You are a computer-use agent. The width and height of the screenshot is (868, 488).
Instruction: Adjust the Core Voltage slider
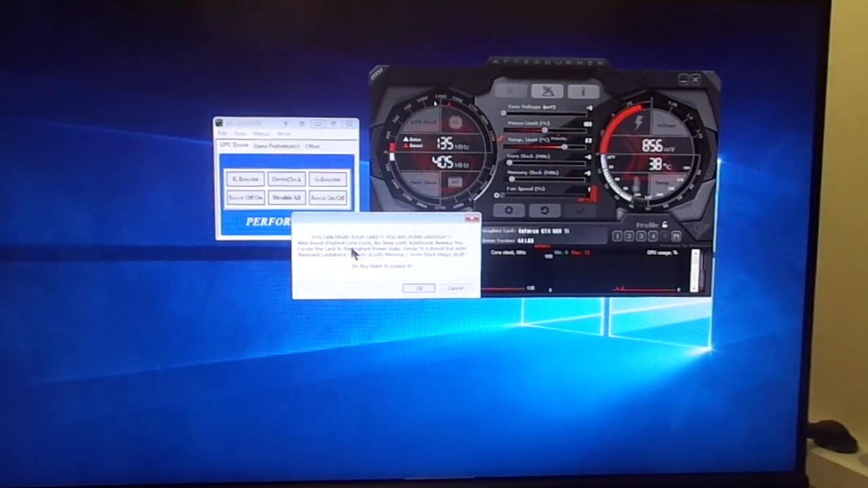545,115
